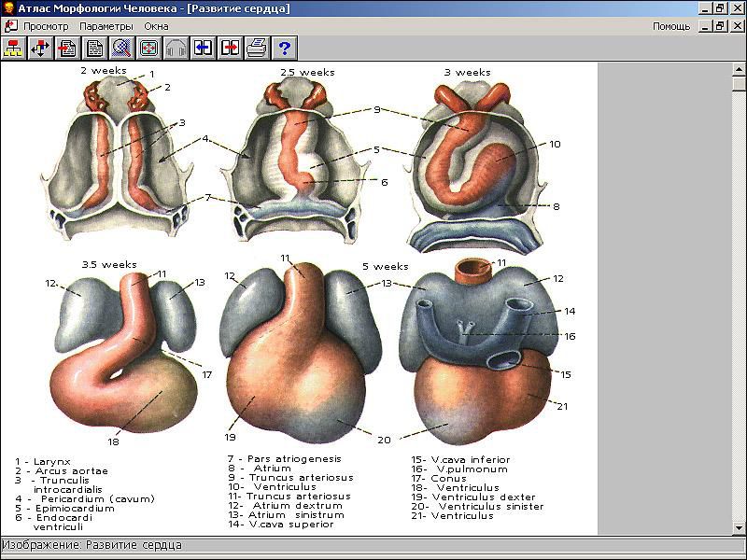Restore the inner document window

(x=720, y=26)
